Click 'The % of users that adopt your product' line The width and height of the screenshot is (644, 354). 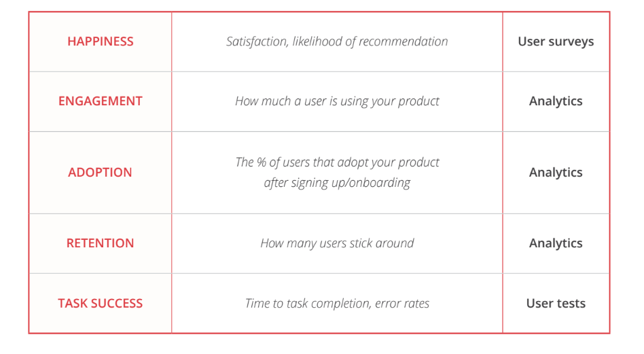coord(337,162)
